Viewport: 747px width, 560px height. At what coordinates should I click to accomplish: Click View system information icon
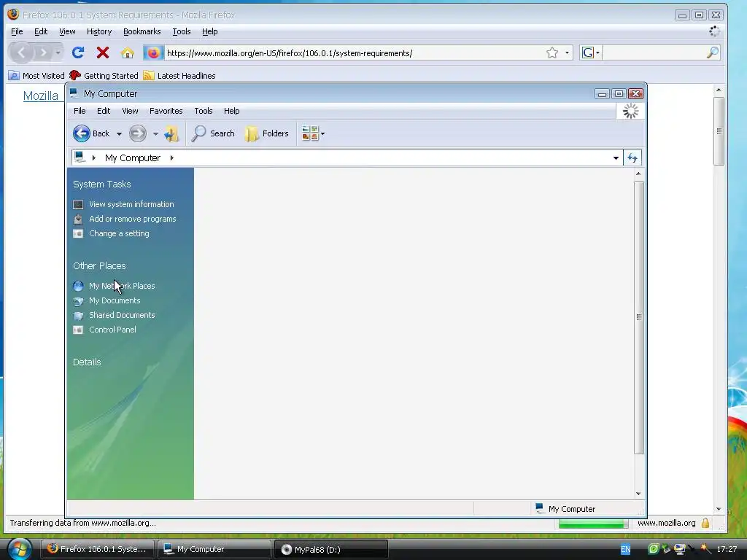click(78, 204)
